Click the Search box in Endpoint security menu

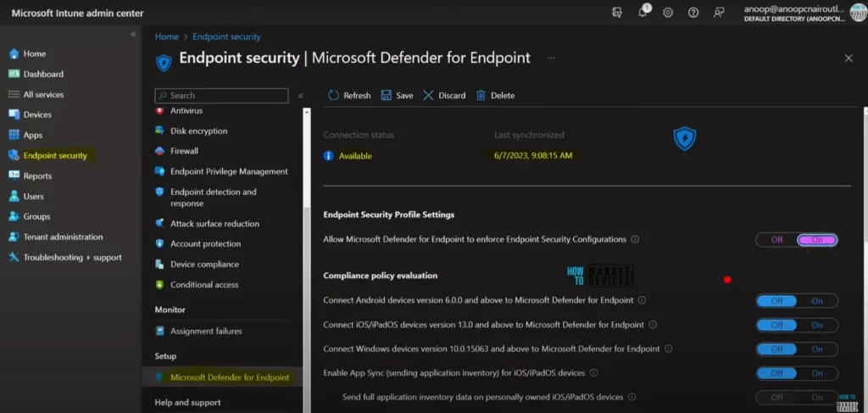click(221, 96)
